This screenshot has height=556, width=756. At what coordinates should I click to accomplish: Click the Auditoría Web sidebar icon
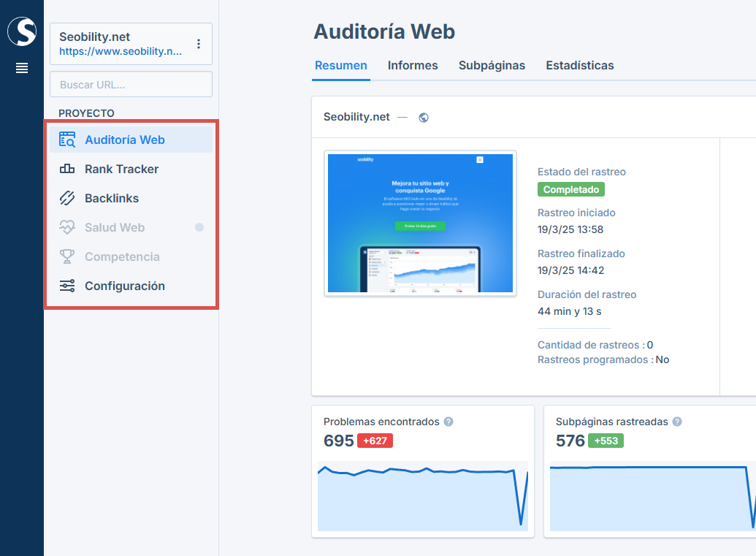pyautogui.click(x=67, y=140)
